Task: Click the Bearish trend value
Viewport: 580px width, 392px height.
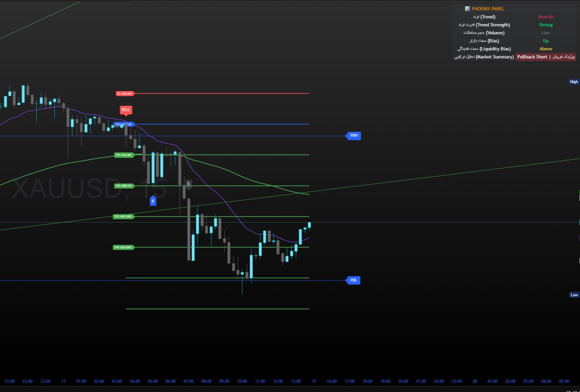Action: click(x=546, y=17)
